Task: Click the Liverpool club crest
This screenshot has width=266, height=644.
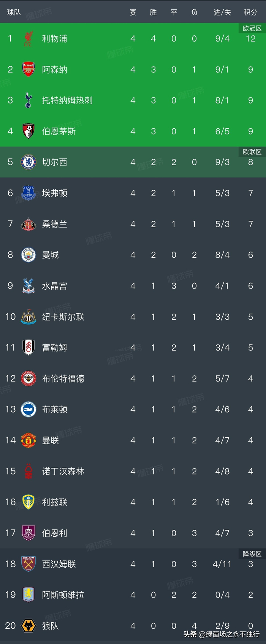Action: [28, 38]
